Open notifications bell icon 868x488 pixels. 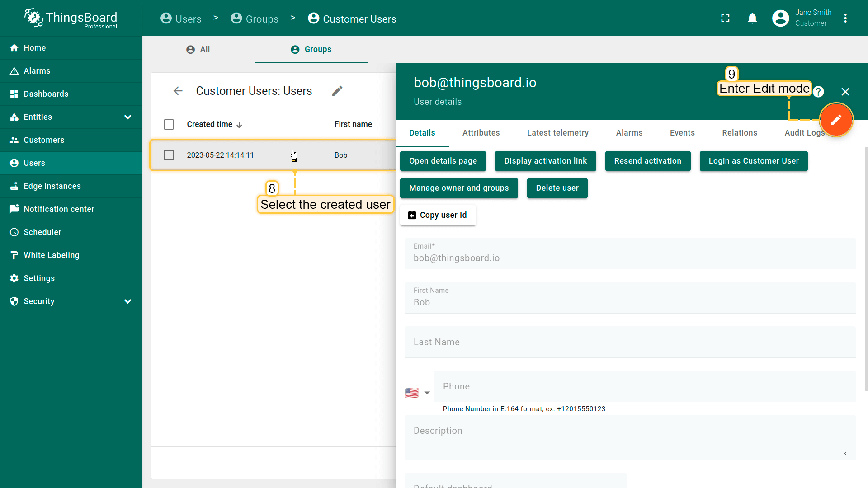pos(752,19)
